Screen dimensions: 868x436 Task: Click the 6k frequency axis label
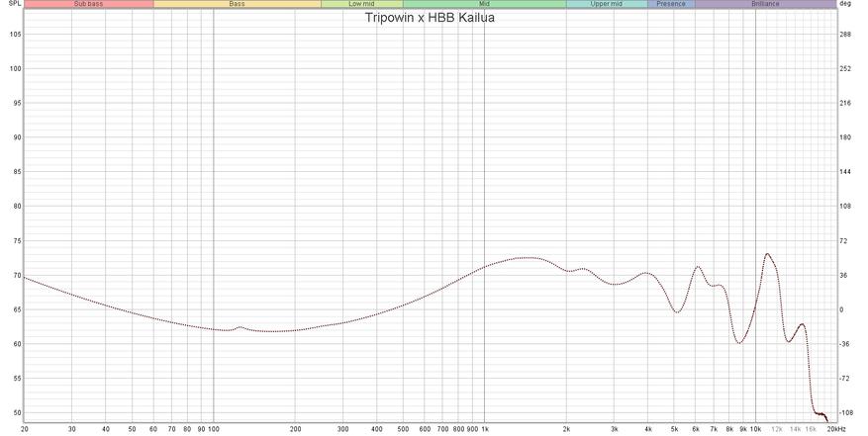696,429
